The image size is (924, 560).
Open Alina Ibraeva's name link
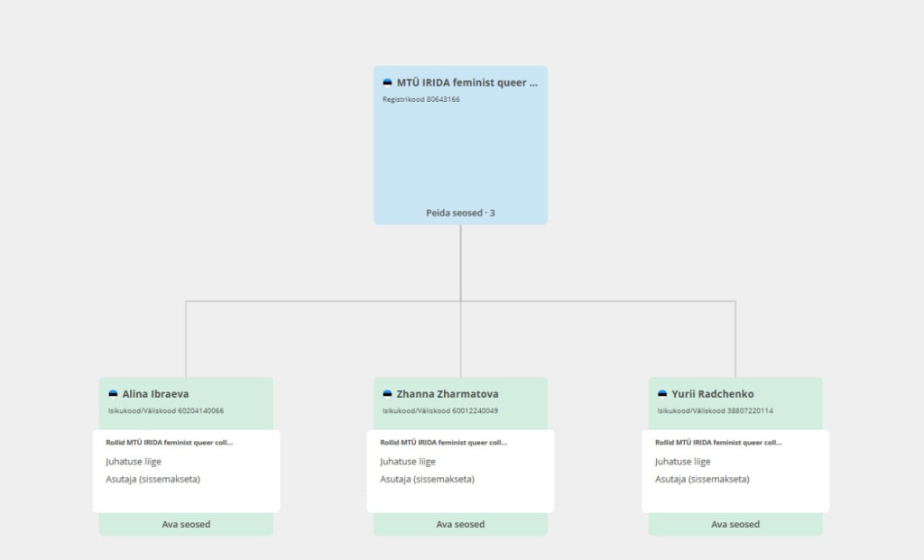pyautogui.click(x=155, y=394)
